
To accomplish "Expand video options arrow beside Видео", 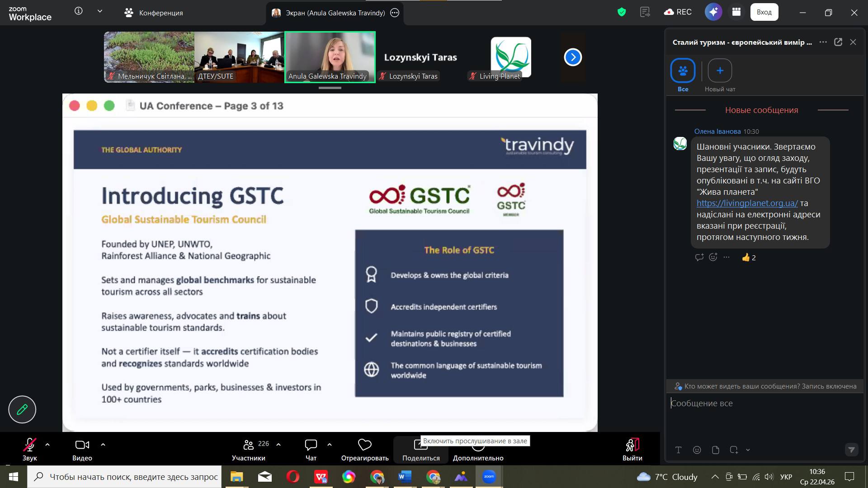I will coord(103,445).
